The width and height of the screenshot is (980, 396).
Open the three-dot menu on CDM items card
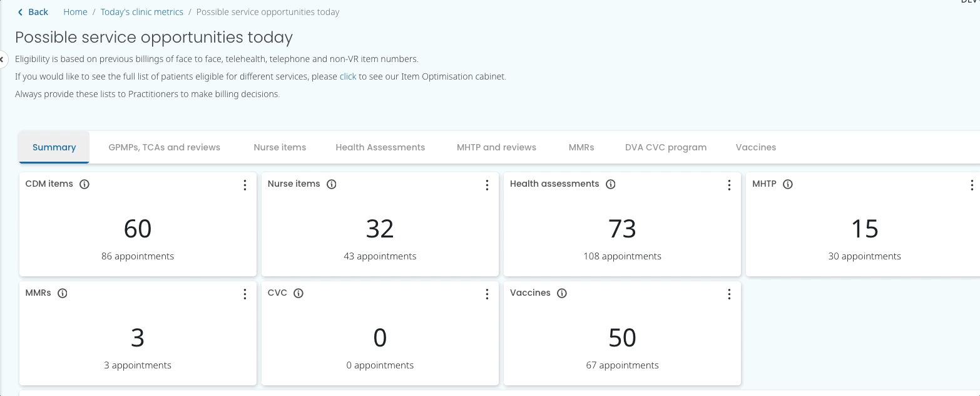click(245, 185)
